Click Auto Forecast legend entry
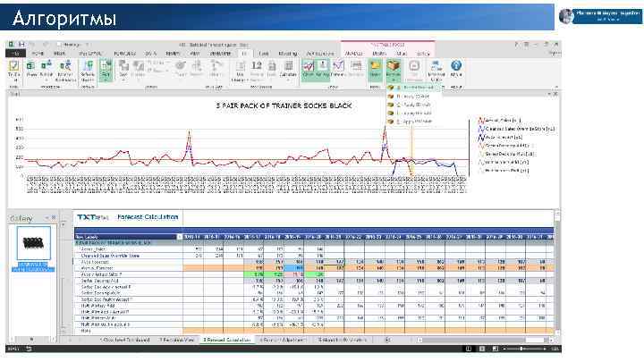The width and height of the screenshot is (644, 362). coord(499,137)
